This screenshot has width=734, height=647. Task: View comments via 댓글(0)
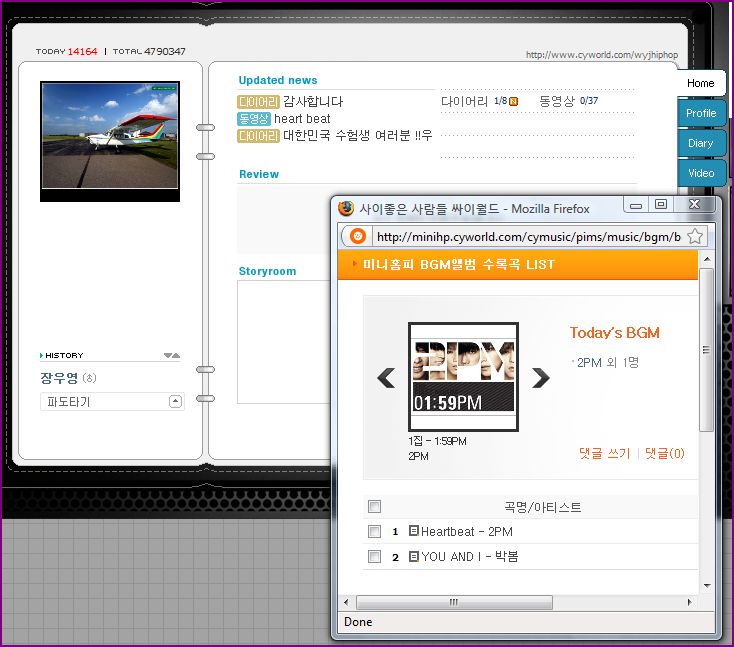[664, 453]
